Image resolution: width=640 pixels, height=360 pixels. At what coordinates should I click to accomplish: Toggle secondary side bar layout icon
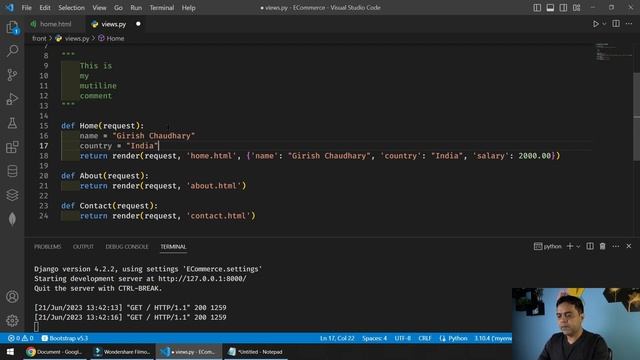[x=563, y=8]
